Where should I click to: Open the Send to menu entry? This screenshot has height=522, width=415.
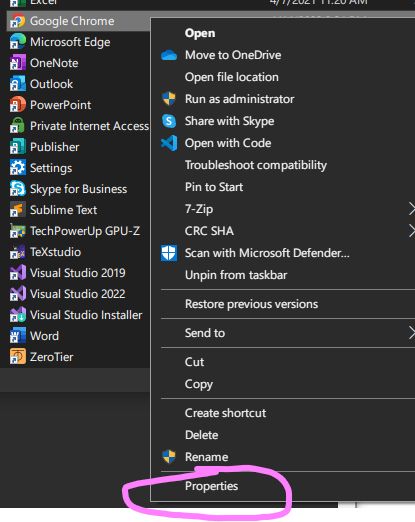click(x=205, y=333)
